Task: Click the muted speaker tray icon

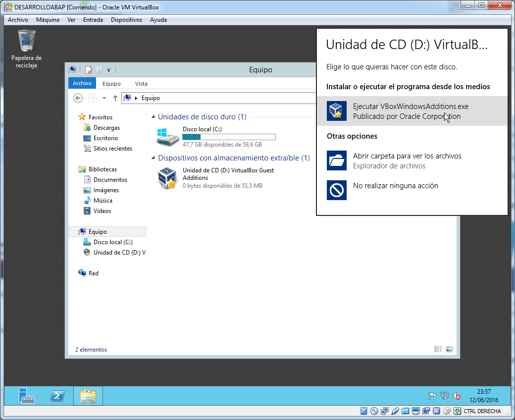Action: click(x=456, y=396)
